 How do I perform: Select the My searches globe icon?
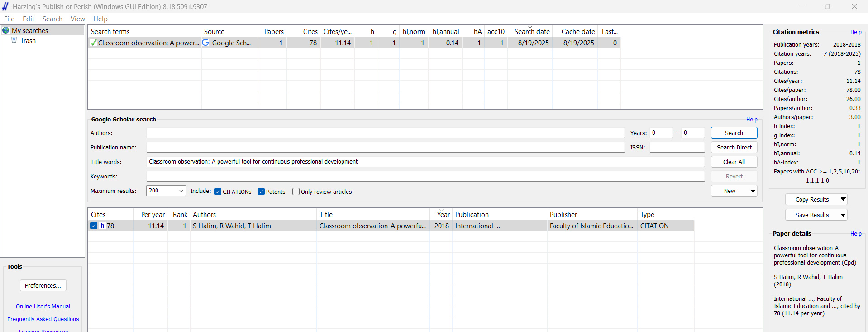pos(6,30)
